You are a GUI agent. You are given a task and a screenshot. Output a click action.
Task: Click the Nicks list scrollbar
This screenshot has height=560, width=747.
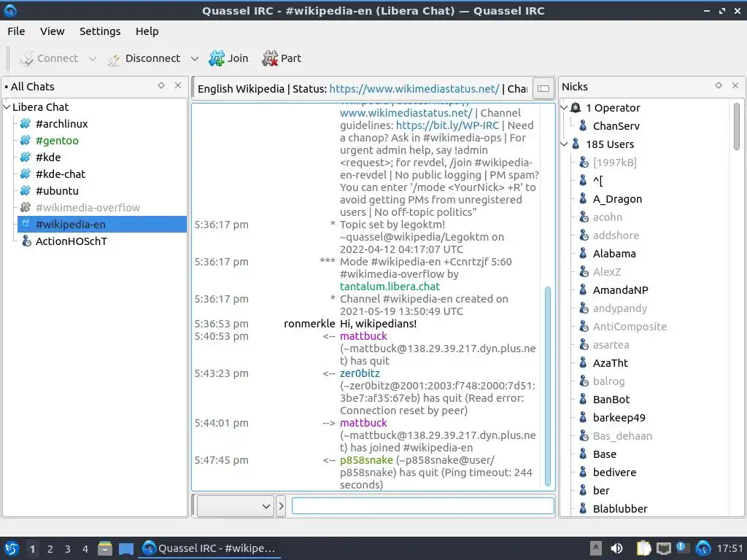[x=737, y=127]
